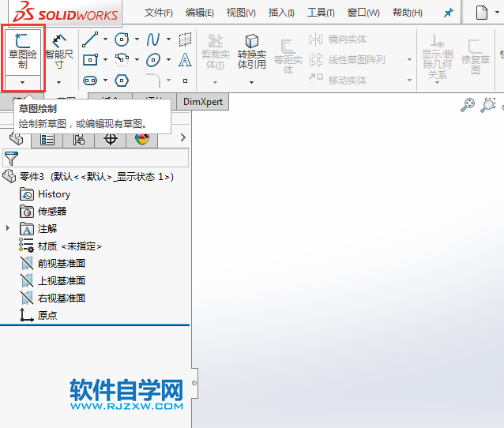Choose the Circle sketch tool

point(122,39)
